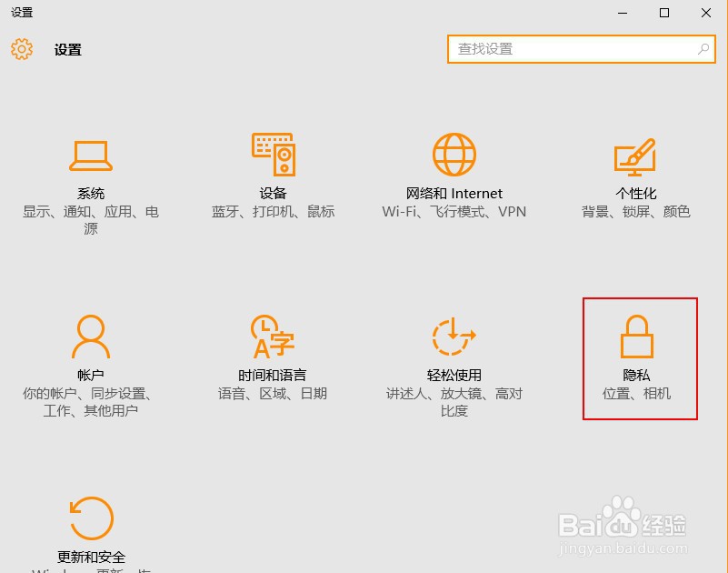Click the 轻松使用 category title
728x573 pixels.
(x=454, y=375)
